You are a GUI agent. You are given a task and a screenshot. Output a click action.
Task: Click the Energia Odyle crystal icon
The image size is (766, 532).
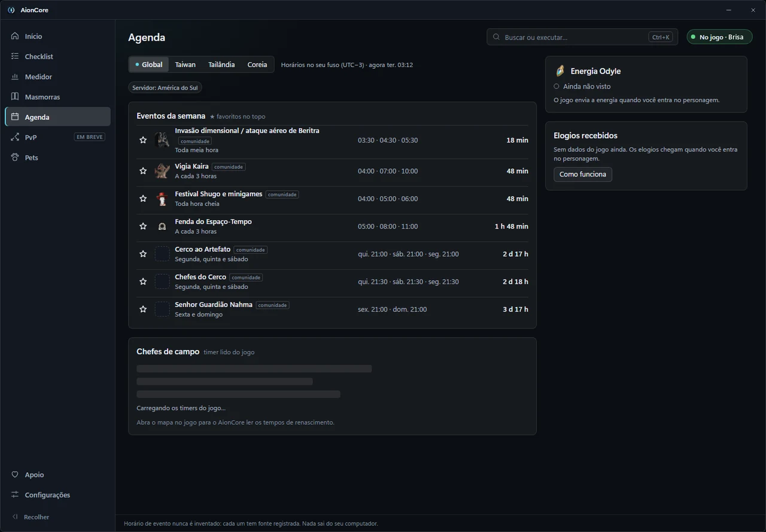click(560, 71)
